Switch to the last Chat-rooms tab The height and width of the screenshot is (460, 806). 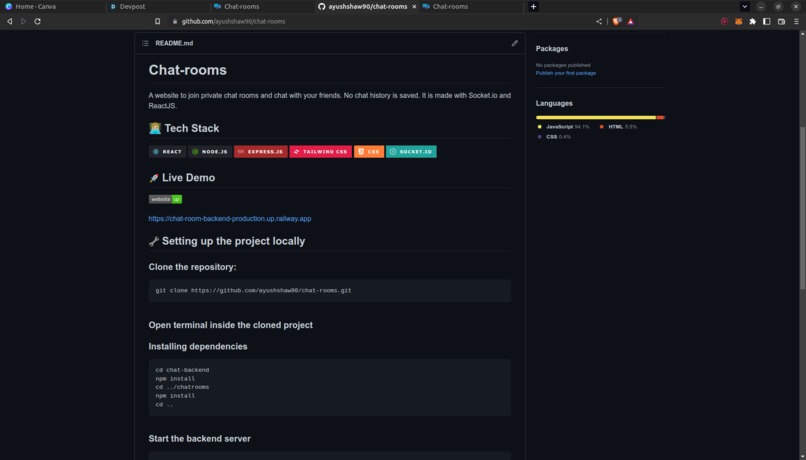click(471, 7)
